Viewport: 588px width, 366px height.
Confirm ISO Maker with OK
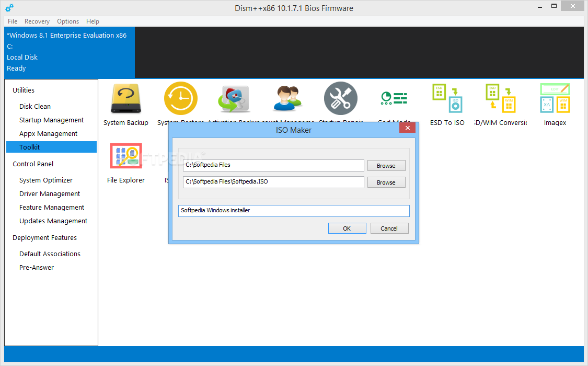(347, 228)
